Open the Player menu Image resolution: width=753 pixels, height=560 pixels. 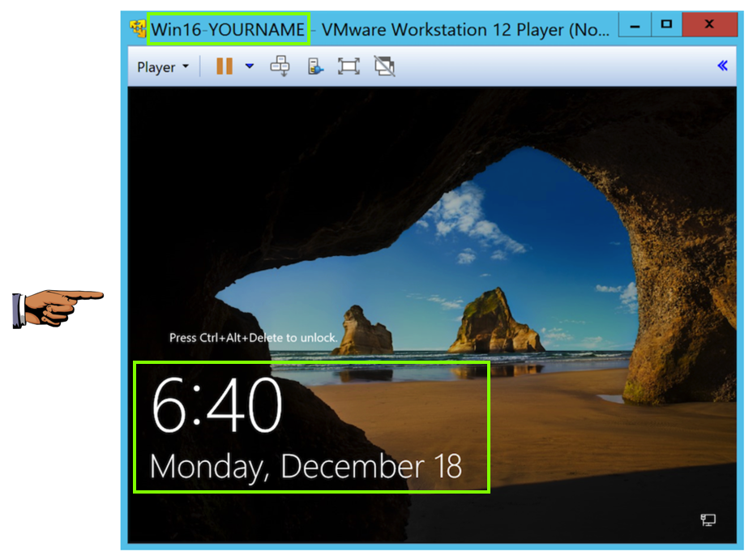point(161,67)
